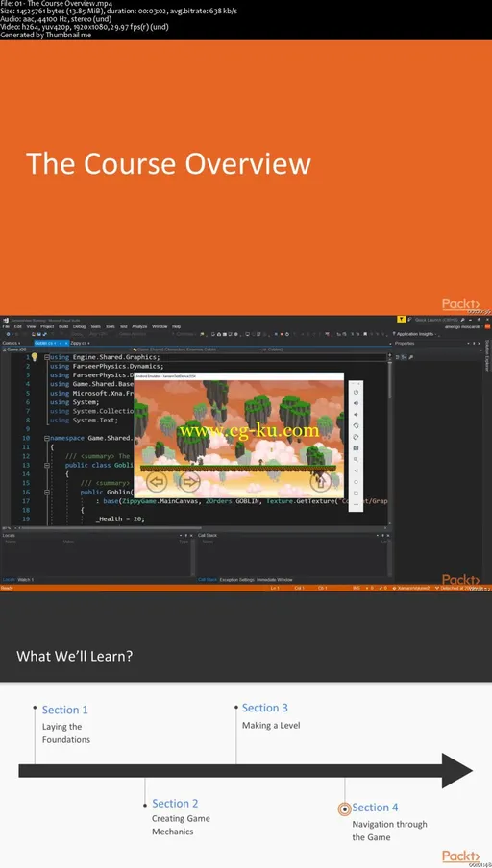Click the _Health = 20; code line
This screenshot has height=868, width=492.
pyautogui.click(x=120, y=519)
